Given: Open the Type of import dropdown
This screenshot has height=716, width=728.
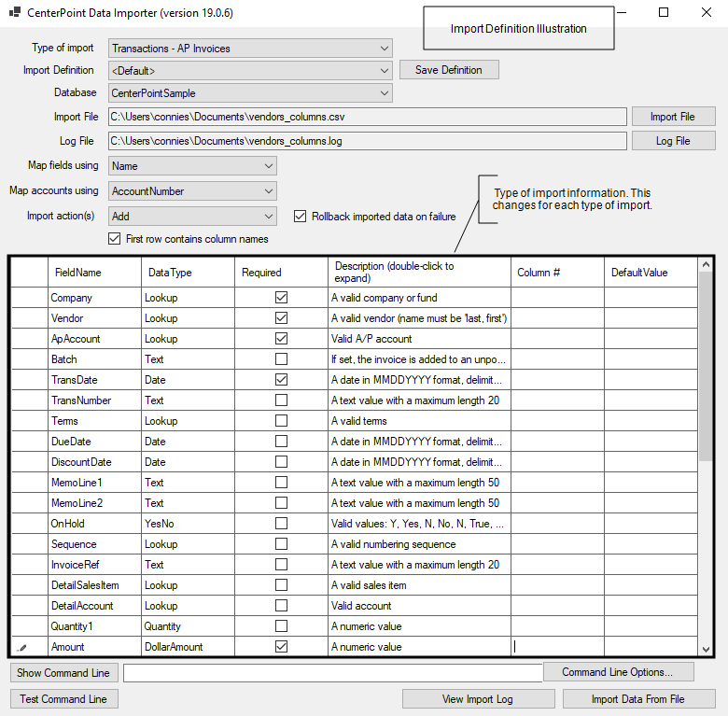Looking at the screenshot, I should (250, 49).
